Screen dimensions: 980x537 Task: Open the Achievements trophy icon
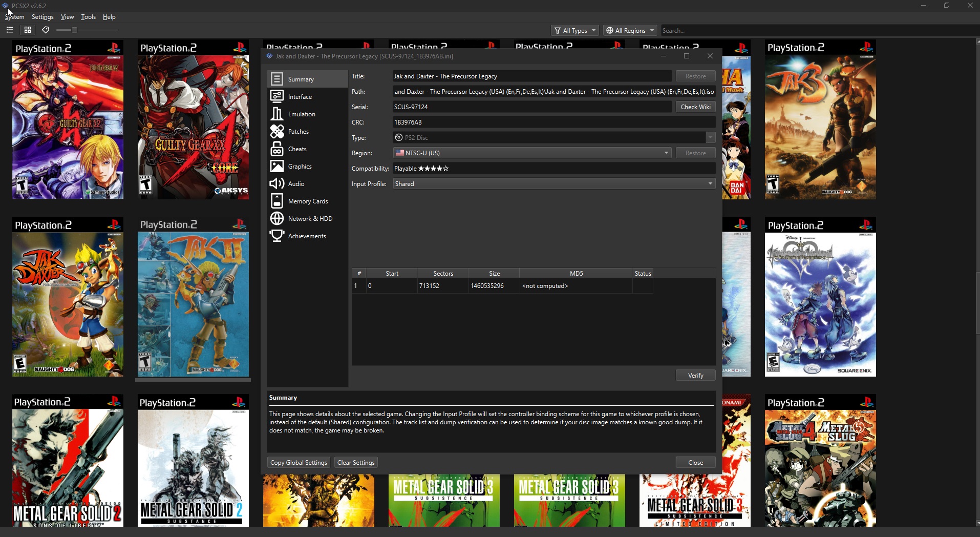[x=277, y=236]
